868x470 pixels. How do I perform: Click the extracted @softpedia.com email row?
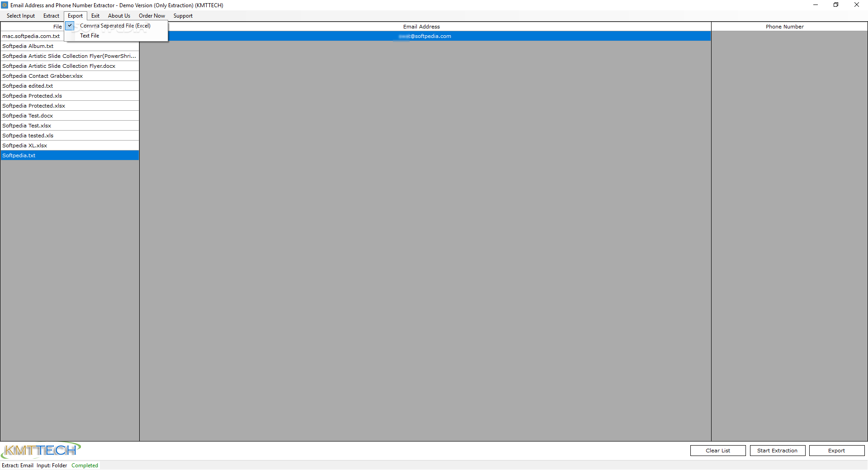tap(425, 36)
